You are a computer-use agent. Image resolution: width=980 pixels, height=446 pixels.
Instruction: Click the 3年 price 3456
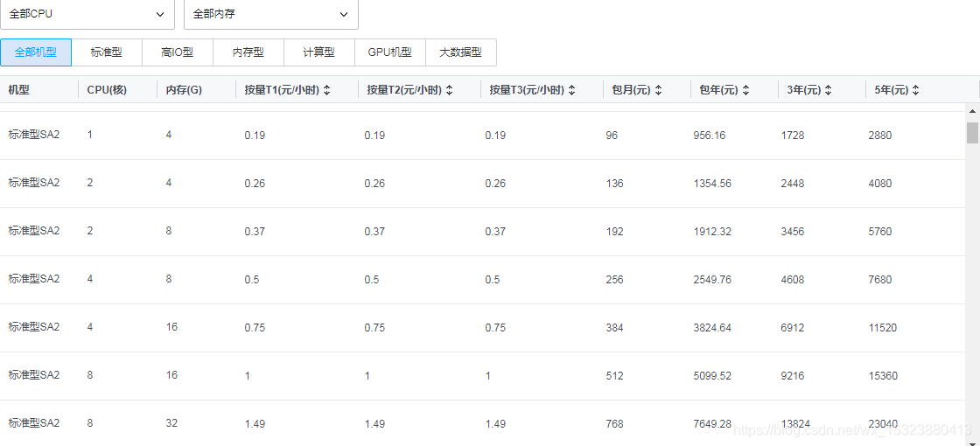point(793,231)
